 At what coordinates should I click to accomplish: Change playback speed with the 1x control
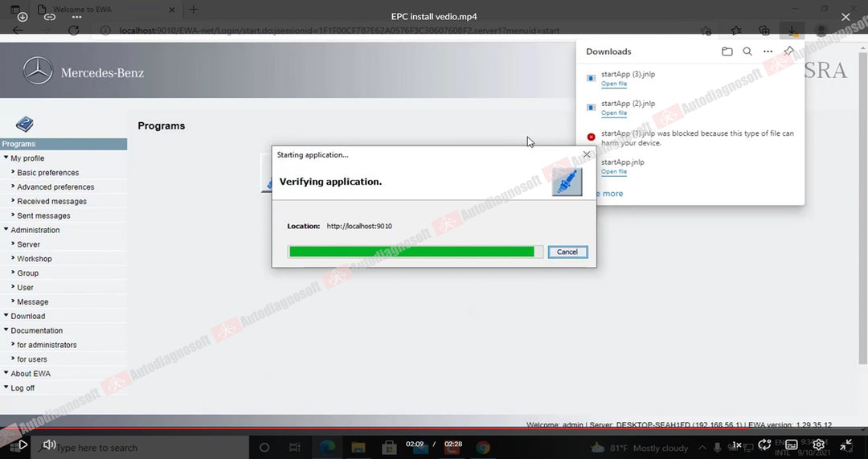(x=737, y=445)
